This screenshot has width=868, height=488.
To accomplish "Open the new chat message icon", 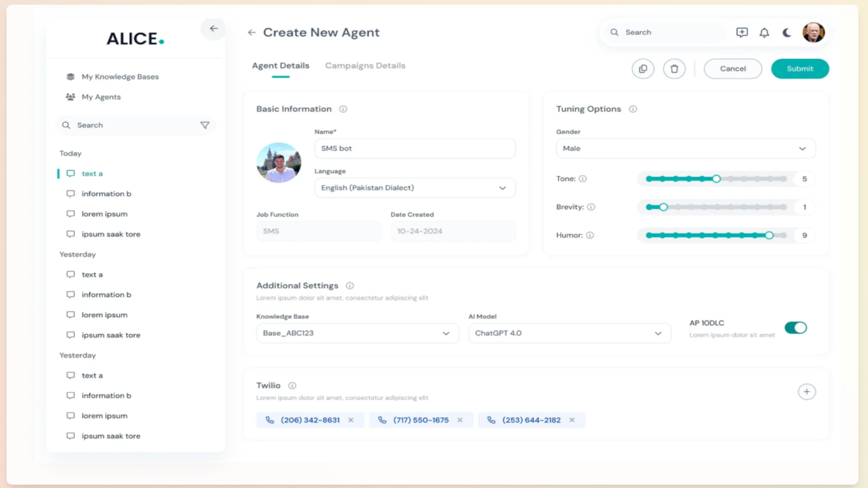I will click(x=742, y=33).
